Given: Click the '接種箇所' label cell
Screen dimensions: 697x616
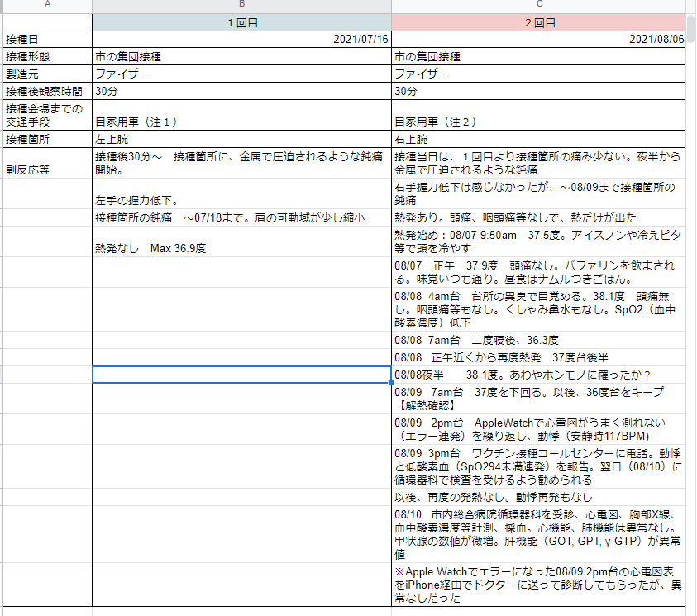Looking at the screenshot, I should pos(48,139).
